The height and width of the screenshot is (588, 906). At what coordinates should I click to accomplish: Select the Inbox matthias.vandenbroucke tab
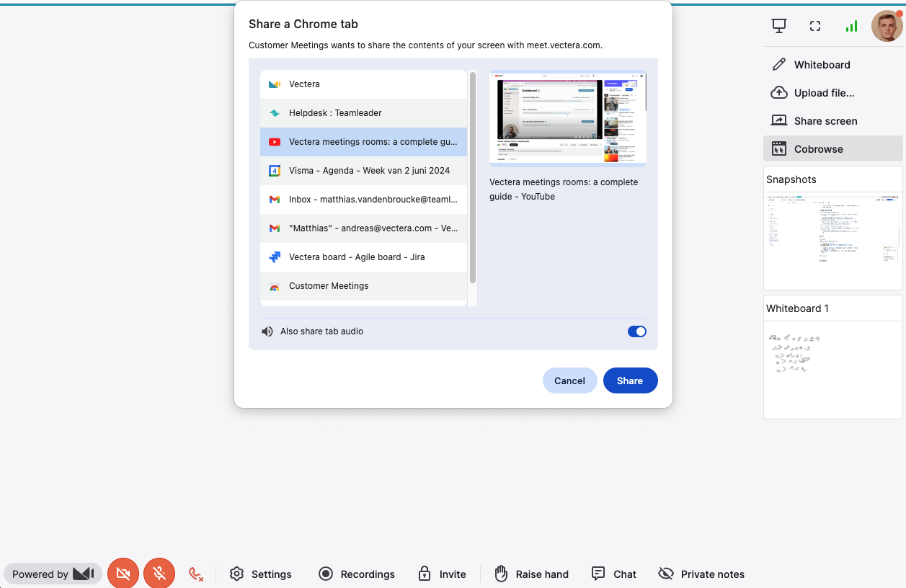[364, 200]
